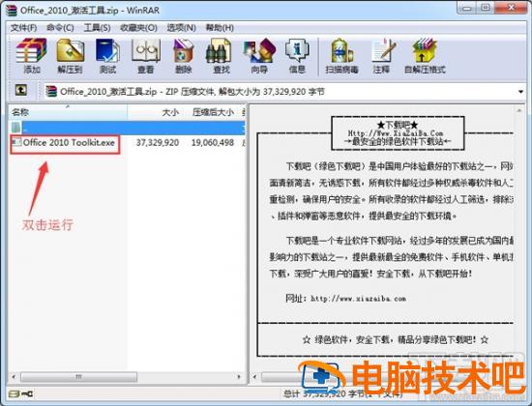Open the 向导 (Wizard) toolbar icon
This screenshot has width=532, height=406.
tap(259, 51)
